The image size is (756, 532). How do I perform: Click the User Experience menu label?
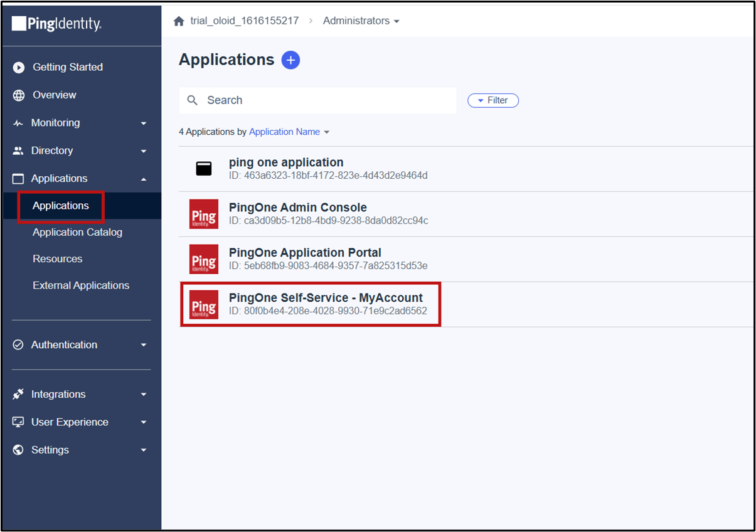coord(70,422)
